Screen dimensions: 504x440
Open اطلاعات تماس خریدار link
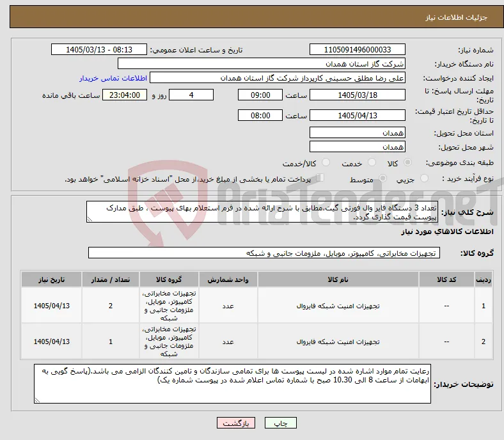113,78
